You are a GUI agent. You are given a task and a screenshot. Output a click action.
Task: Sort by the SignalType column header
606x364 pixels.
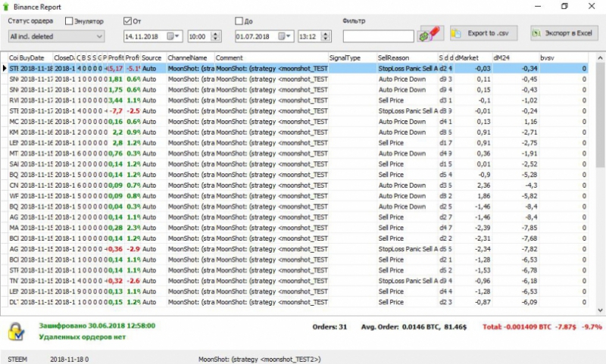[x=352, y=58]
